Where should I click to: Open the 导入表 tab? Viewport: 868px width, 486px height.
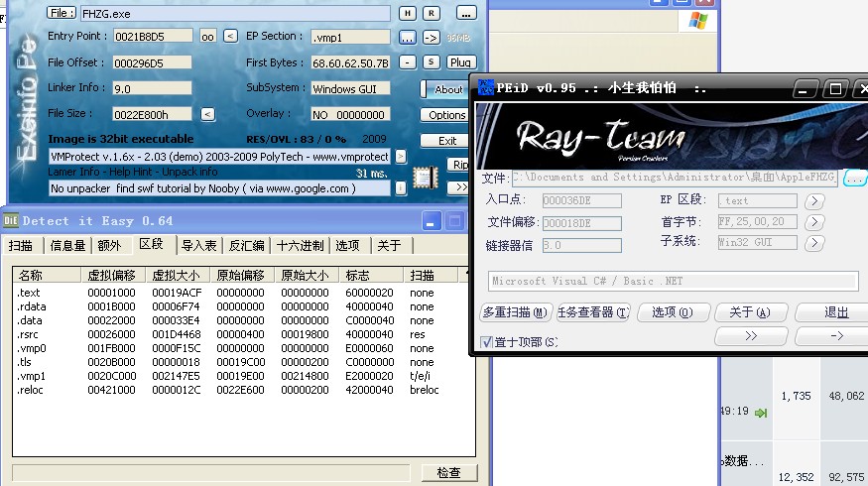coord(198,245)
